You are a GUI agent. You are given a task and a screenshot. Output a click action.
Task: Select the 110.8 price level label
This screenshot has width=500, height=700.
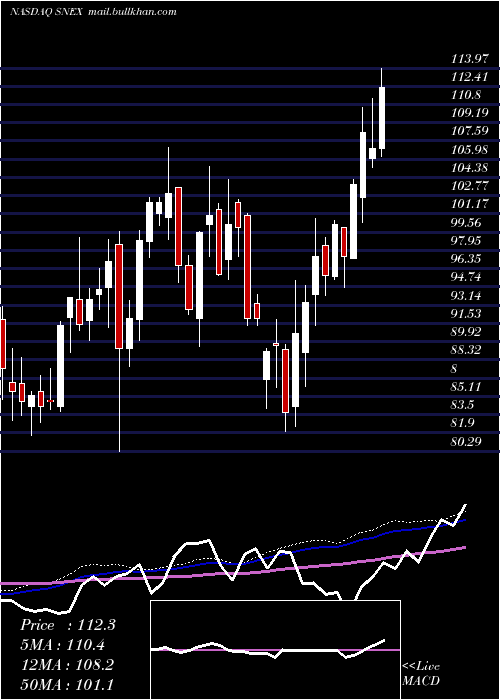tap(466, 95)
